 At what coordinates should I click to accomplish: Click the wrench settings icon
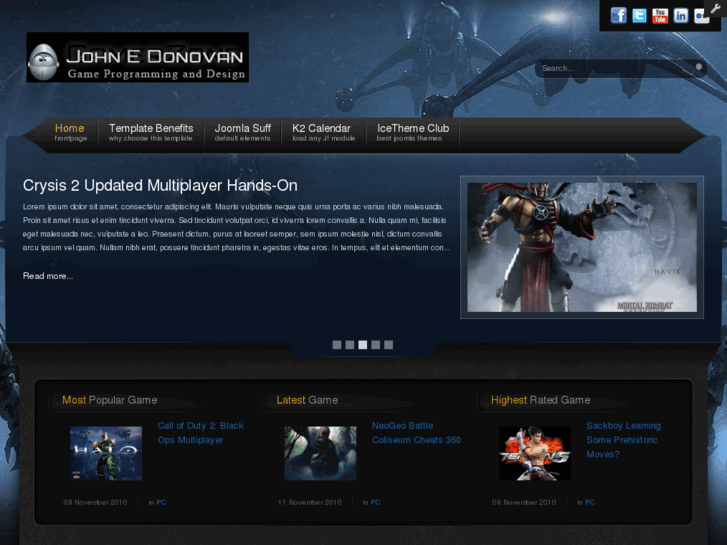[x=715, y=8]
